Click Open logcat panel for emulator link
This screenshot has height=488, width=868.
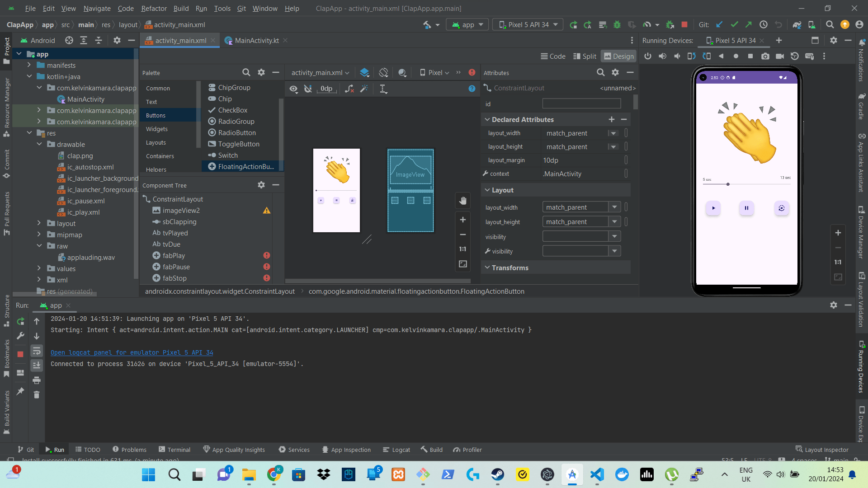point(132,352)
